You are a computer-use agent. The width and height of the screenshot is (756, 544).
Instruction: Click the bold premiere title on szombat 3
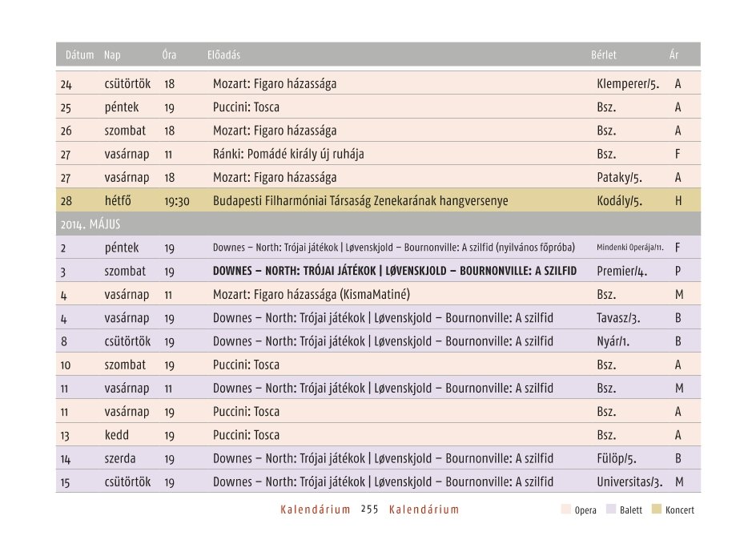coord(394,271)
